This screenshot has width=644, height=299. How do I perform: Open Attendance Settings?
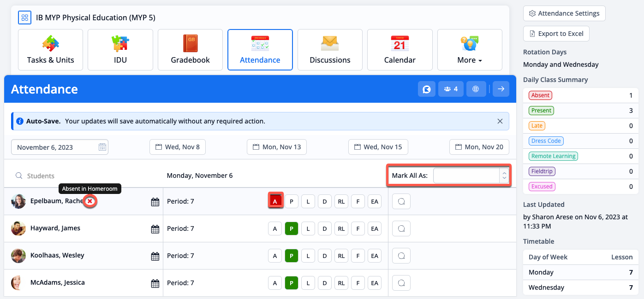click(564, 13)
